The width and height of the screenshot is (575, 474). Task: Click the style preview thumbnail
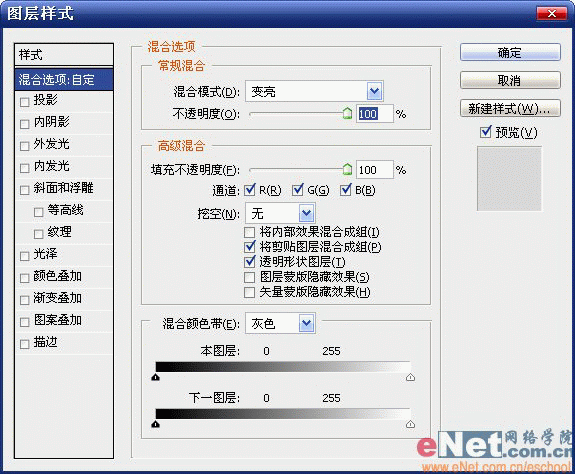tap(509, 179)
